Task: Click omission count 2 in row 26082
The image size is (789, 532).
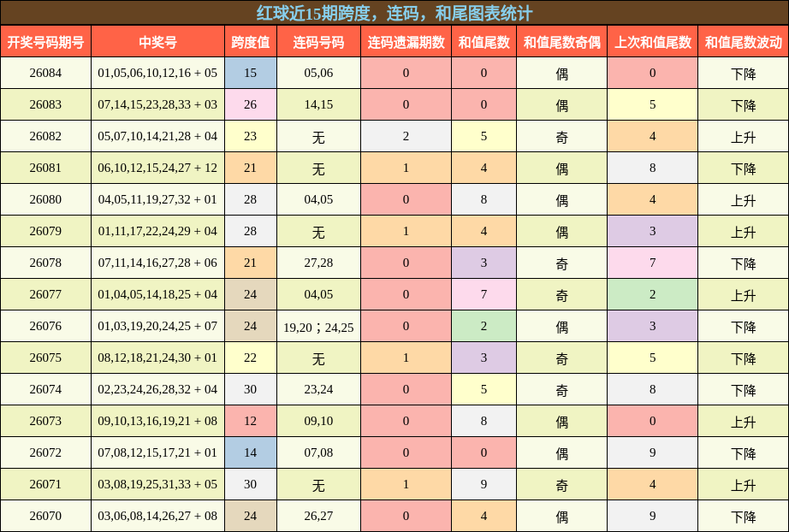Action: pyautogui.click(x=406, y=136)
